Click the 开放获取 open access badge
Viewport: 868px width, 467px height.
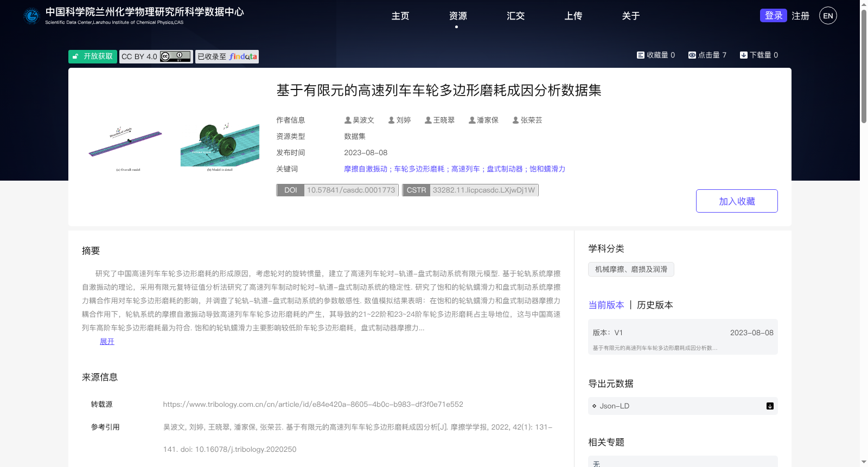93,56
